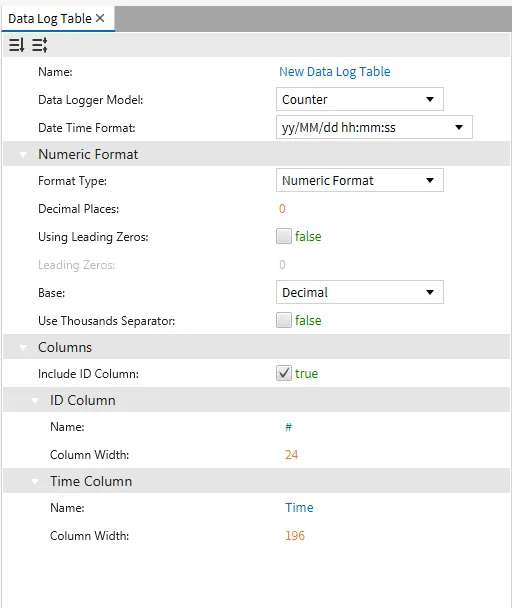This screenshot has height=608, width=512.
Task: Enable the Use Thousands Separator checkbox
Action: point(284,320)
